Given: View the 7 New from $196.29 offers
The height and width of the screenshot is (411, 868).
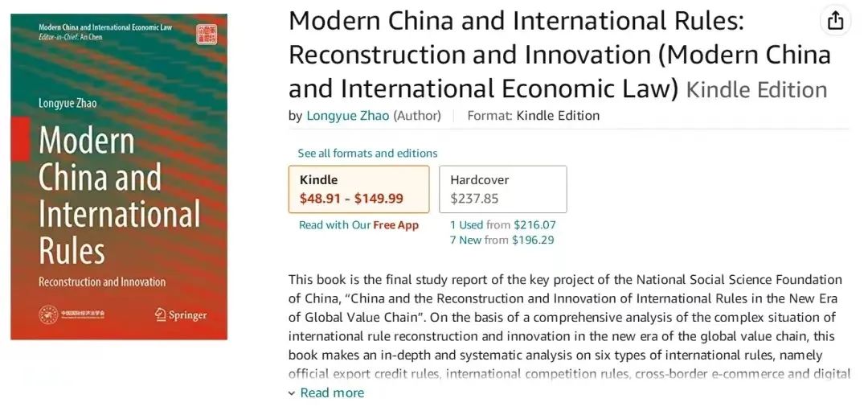Looking at the screenshot, I should click(x=502, y=240).
